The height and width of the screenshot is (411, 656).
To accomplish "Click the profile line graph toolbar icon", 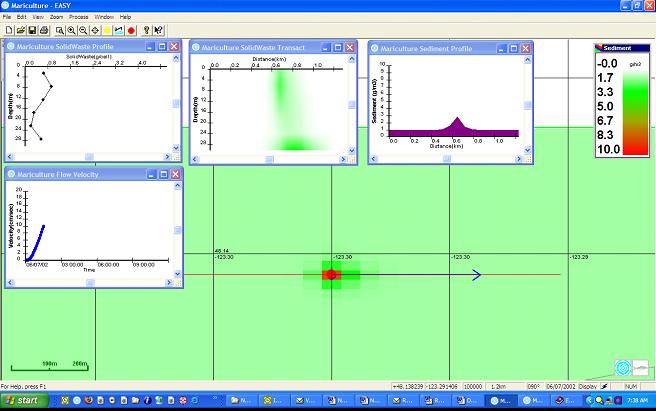I will (118, 30).
